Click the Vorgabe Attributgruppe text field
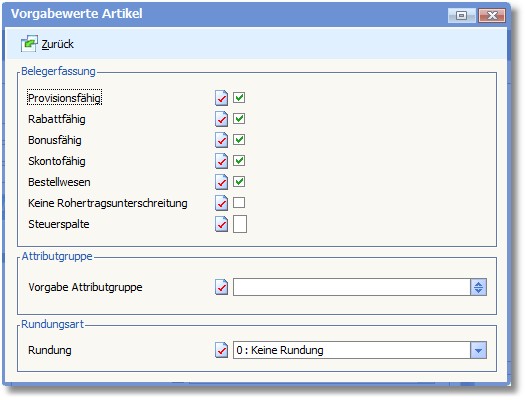The height and width of the screenshot is (400, 525). point(352,287)
